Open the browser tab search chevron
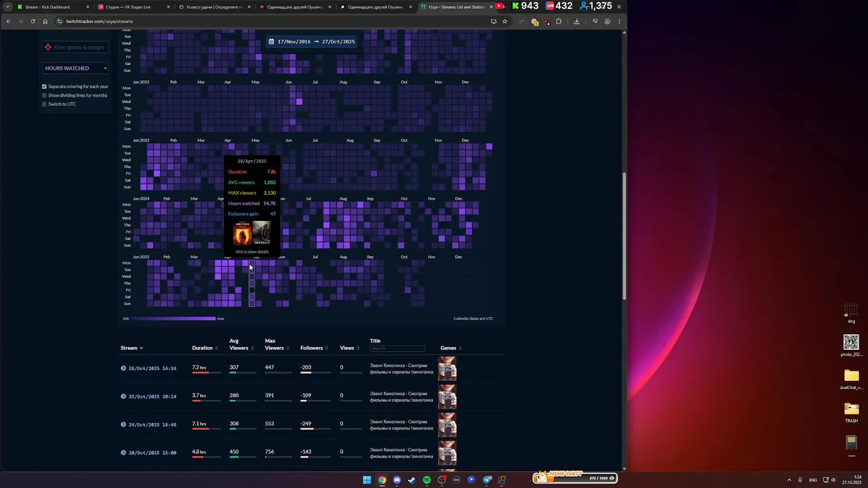The image size is (868, 488). coord(7,7)
